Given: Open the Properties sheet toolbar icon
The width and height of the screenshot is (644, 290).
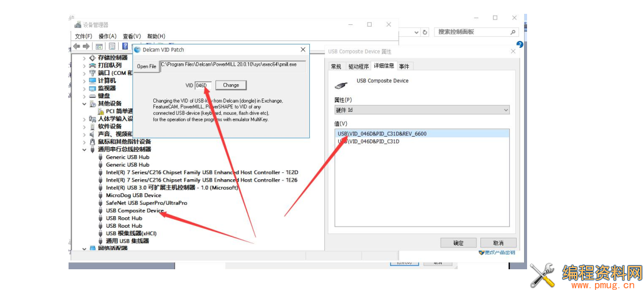Looking at the screenshot, I should click(112, 46).
